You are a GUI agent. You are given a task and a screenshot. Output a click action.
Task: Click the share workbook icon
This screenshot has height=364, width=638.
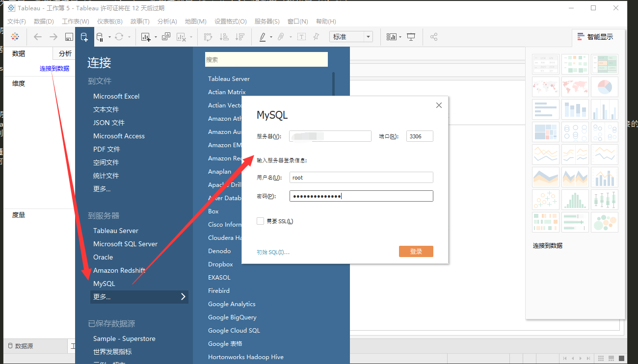tap(434, 37)
